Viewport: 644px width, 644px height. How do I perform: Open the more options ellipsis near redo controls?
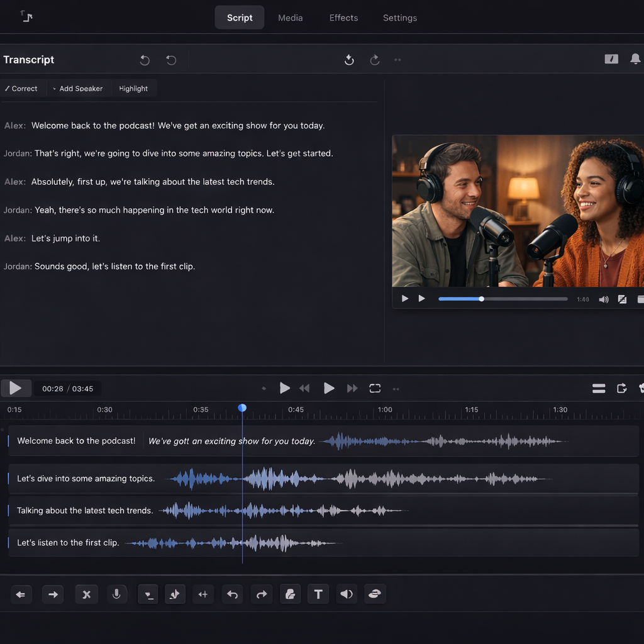click(x=397, y=60)
